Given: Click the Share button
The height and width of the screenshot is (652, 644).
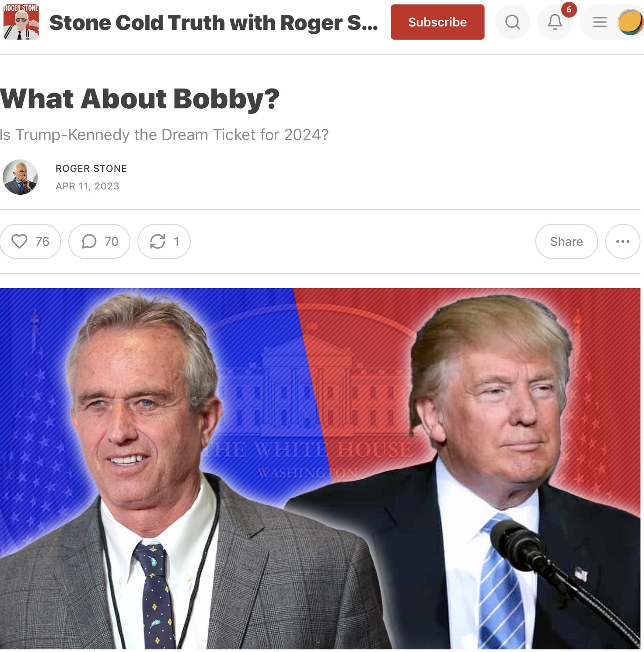Looking at the screenshot, I should coord(566,241).
